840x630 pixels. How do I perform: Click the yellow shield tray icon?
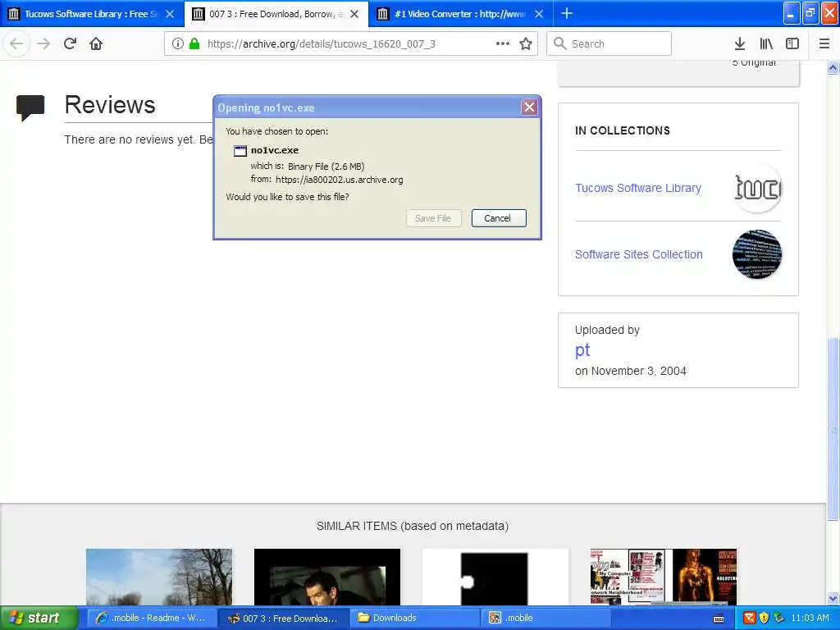pos(764,619)
